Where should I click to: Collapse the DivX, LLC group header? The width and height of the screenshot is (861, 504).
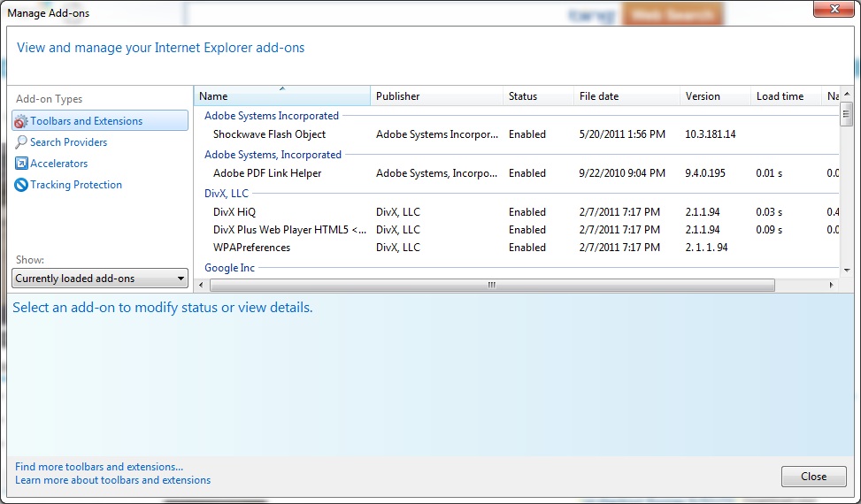227,193
